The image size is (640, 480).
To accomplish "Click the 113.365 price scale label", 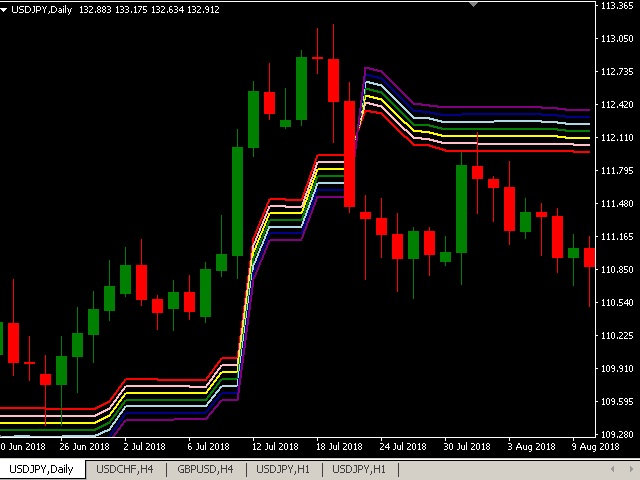I will coord(617,5).
